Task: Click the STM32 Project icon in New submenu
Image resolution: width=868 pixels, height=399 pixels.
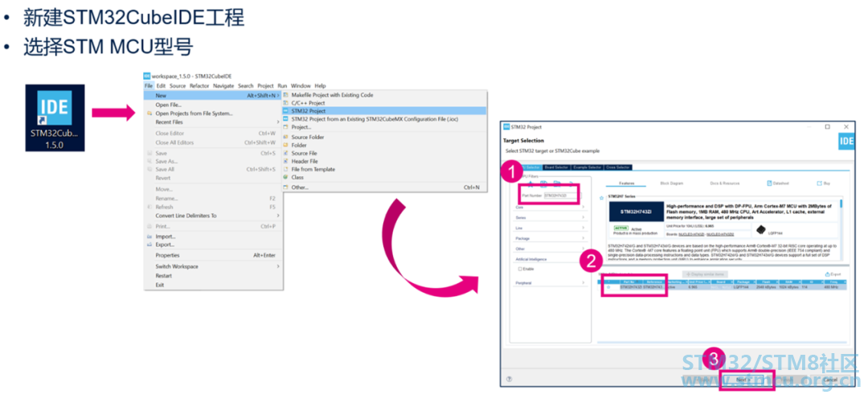Action: pos(286,111)
